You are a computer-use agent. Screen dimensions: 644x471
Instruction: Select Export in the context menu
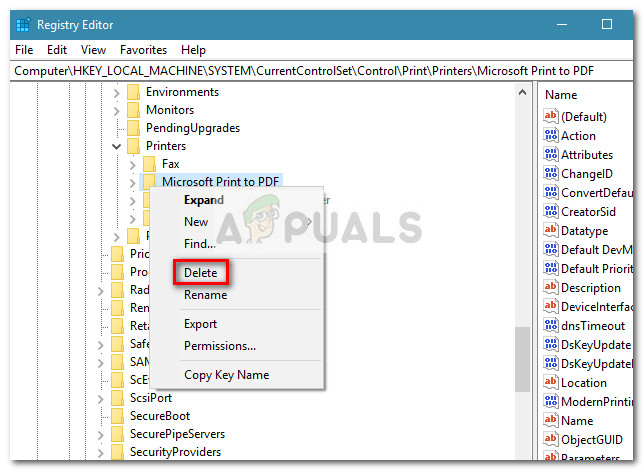point(200,324)
